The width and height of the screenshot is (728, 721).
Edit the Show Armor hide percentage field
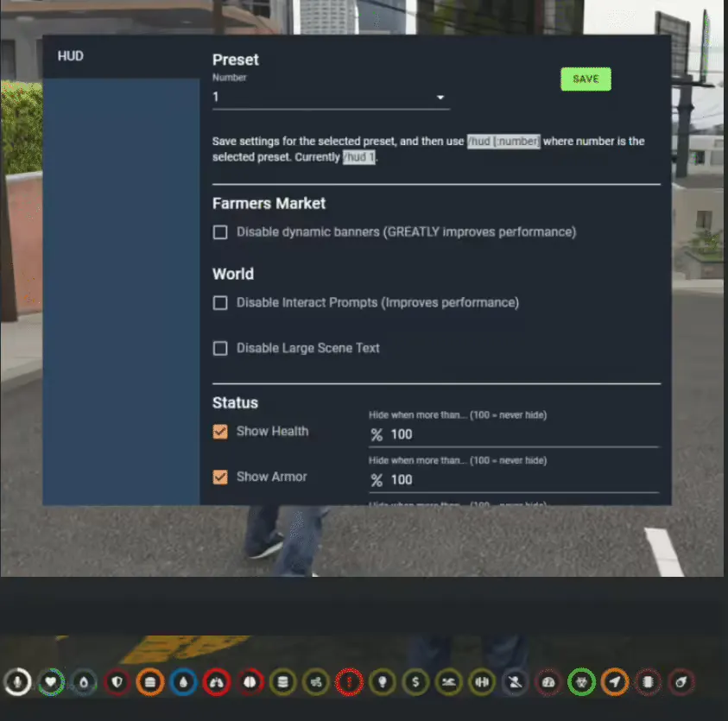[514, 480]
